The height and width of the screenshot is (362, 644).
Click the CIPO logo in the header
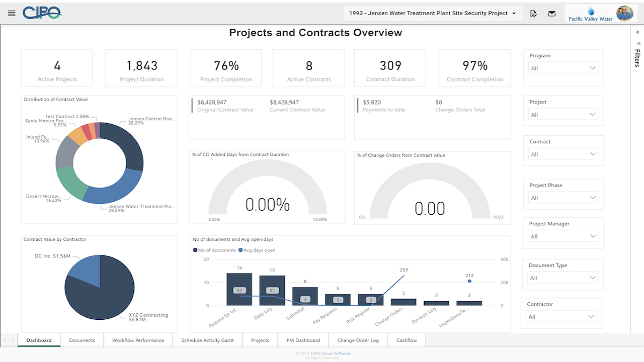pyautogui.click(x=43, y=13)
